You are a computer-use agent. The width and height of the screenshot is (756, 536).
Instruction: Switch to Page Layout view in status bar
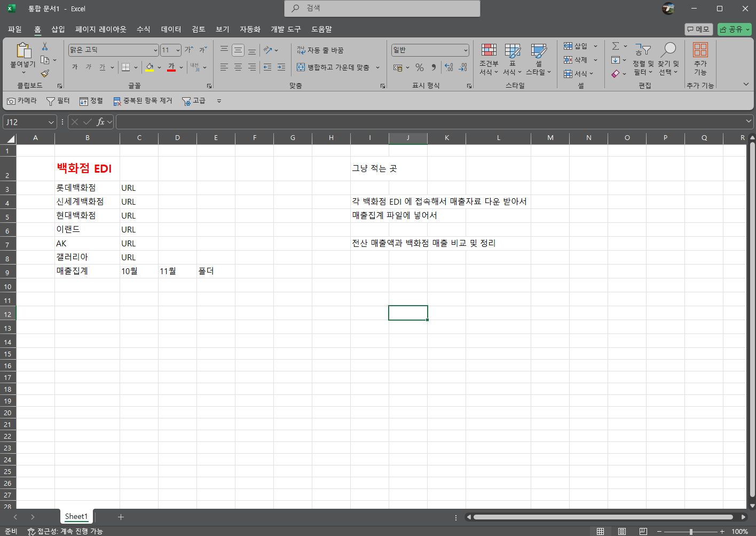622,531
